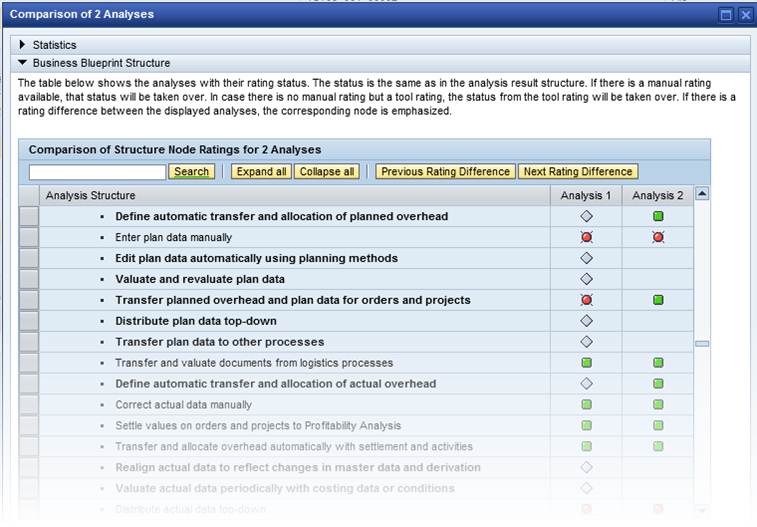Image resolution: width=757 pixels, height=527 pixels.
Task: Click the search text input field
Action: pos(97,172)
